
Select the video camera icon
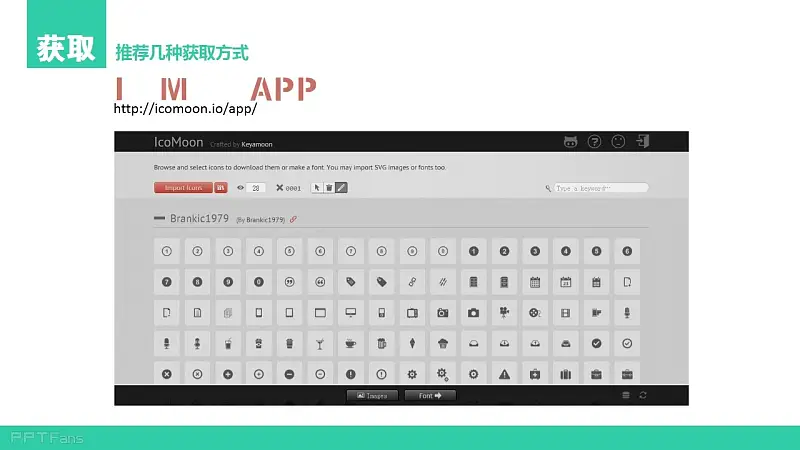point(504,313)
